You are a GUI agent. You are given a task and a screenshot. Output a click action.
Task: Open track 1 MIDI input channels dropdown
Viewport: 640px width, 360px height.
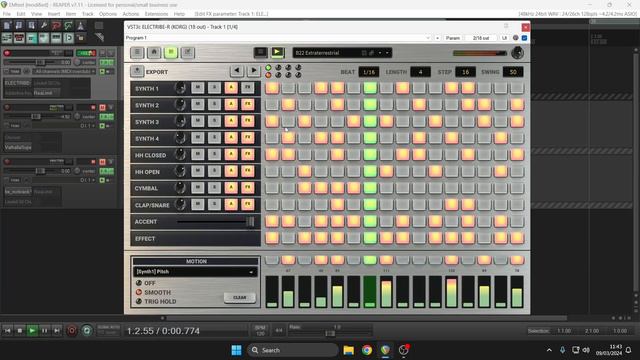64,71
